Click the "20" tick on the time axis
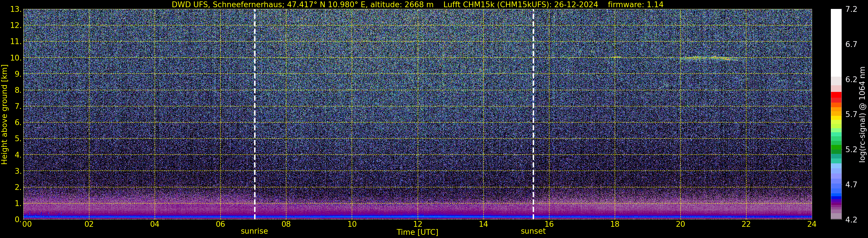868x238 pixels. (x=680, y=224)
